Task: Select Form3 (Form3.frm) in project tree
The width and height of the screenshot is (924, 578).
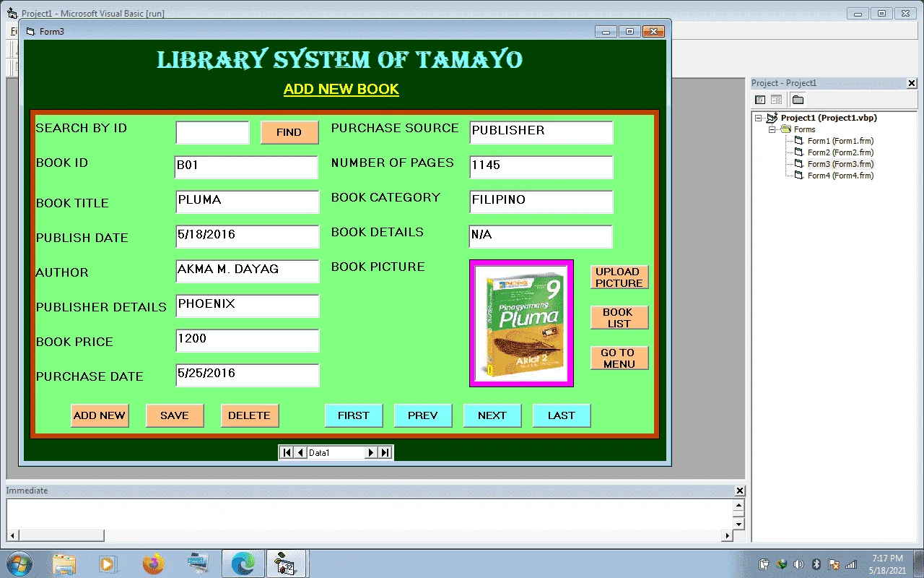Action: tap(840, 164)
